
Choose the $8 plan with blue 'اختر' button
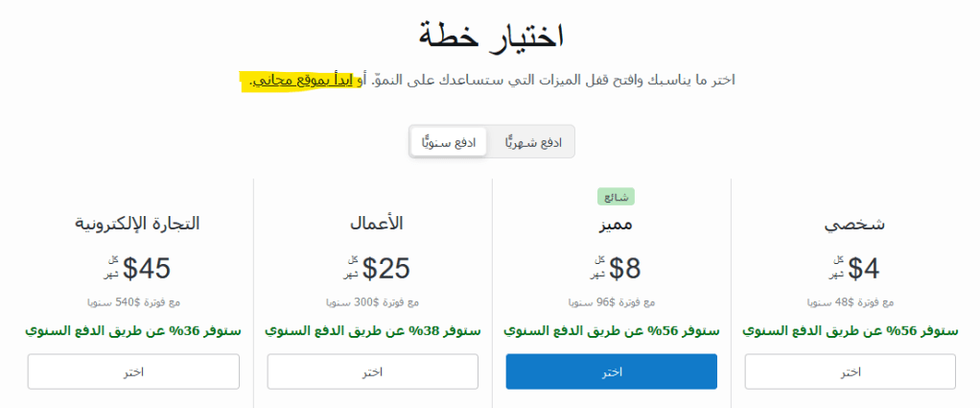pyautogui.click(x=611, y=372)
